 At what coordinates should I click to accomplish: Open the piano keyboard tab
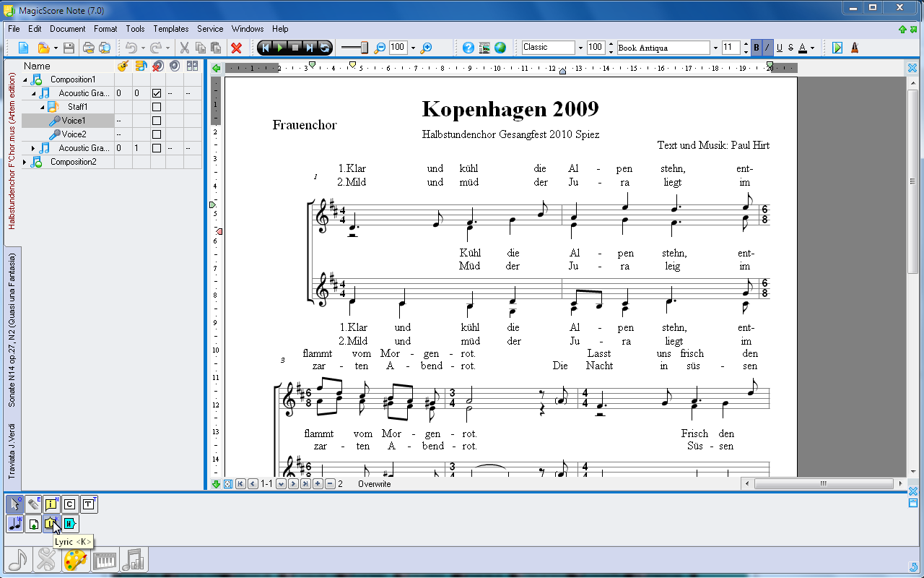[105, 559]
